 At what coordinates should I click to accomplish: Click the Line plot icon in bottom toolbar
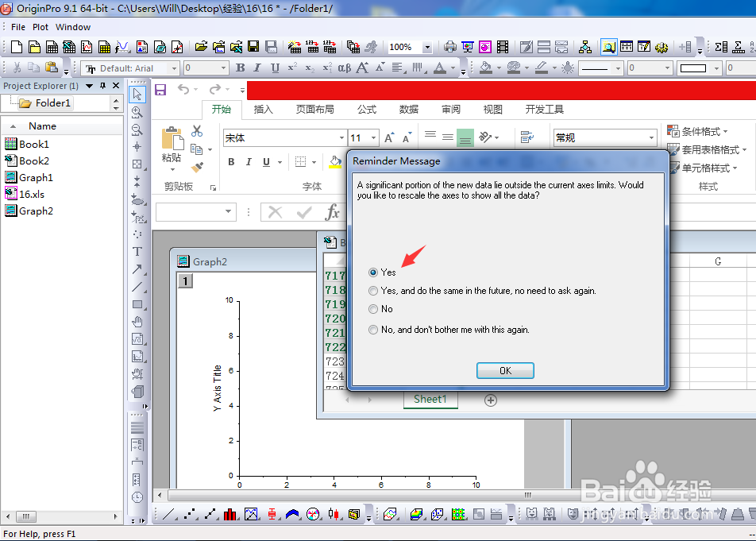pos(168,515)
